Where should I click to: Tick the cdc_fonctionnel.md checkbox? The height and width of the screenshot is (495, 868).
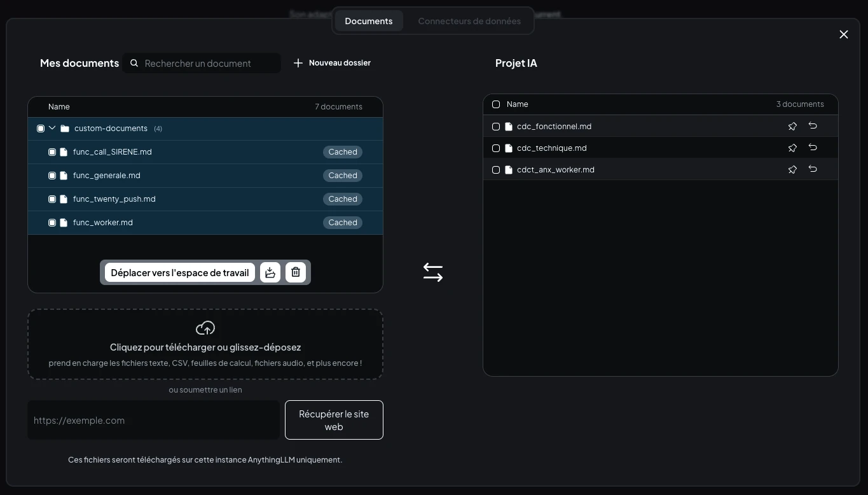[496, 127]
